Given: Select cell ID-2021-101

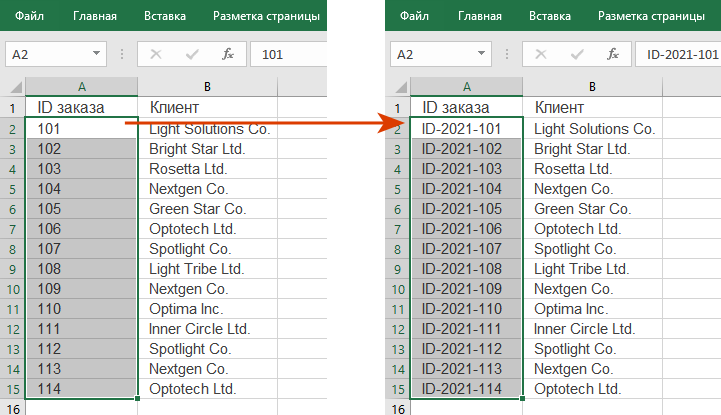Looking at the screenshot, I should pyautogui.click(x=466, y=129).
